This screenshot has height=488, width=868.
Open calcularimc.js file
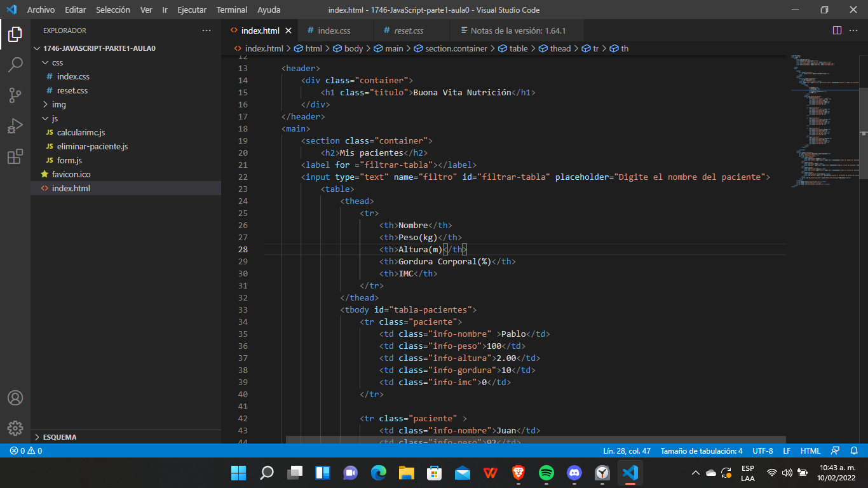tap(126, 132)
